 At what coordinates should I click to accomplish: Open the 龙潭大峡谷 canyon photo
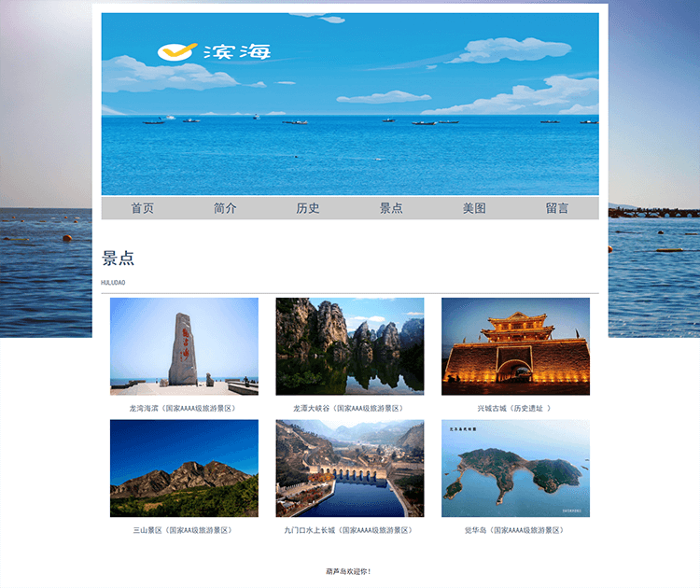pyautogui.click(x=350, y=346)
